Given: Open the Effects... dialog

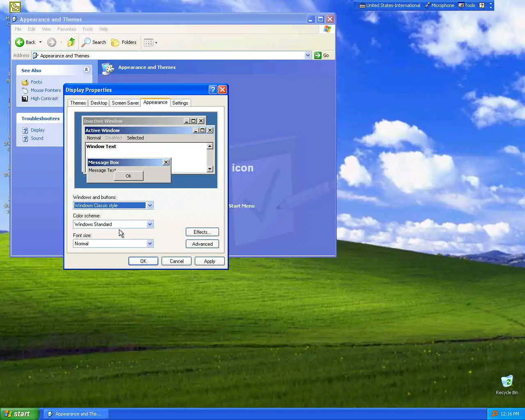Looking at the screenshot, I should tap(202, 232).
